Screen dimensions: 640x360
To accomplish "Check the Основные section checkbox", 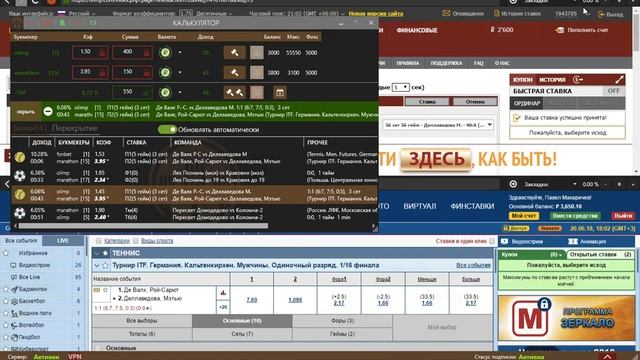I will pos(98,348).
